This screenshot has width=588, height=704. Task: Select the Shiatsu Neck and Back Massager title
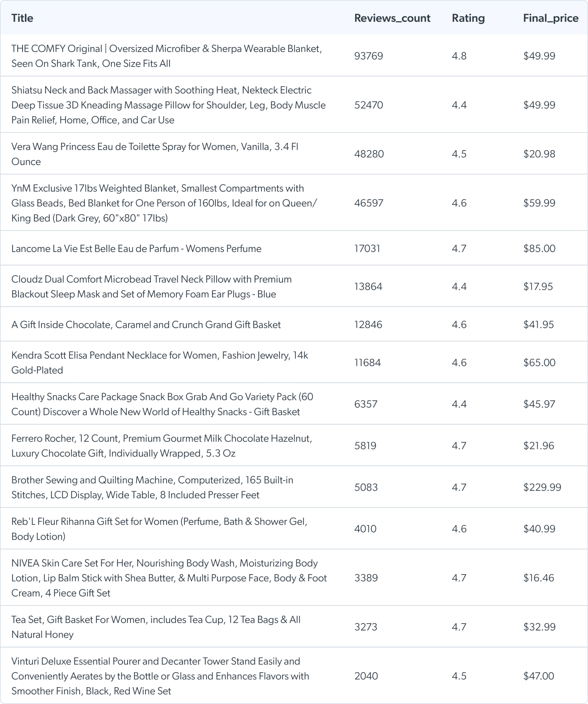click(x=168, y=105)
